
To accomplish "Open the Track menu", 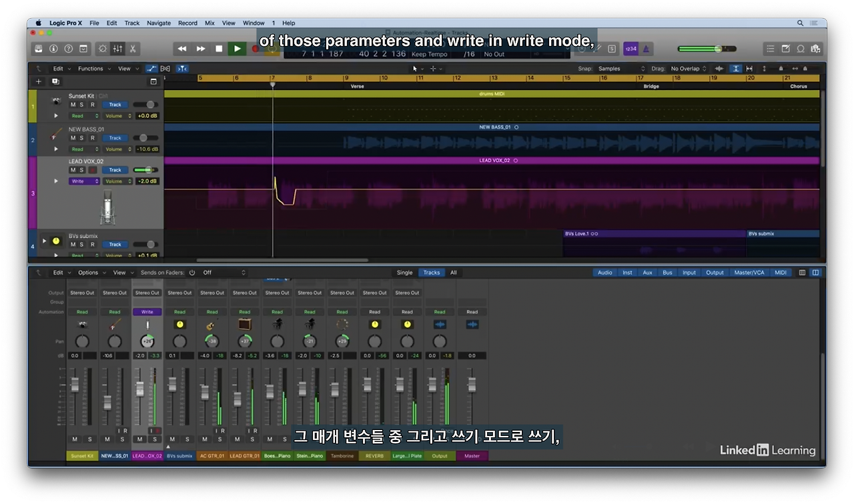I will (x=132, y=23).
